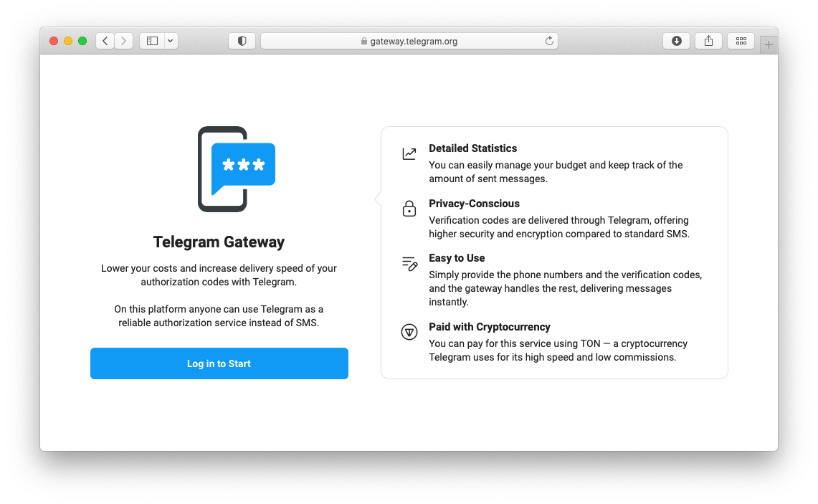Screen dimensions: 818x504
Task: Open the Share menu icon
Action: click(x=708, y=41)
